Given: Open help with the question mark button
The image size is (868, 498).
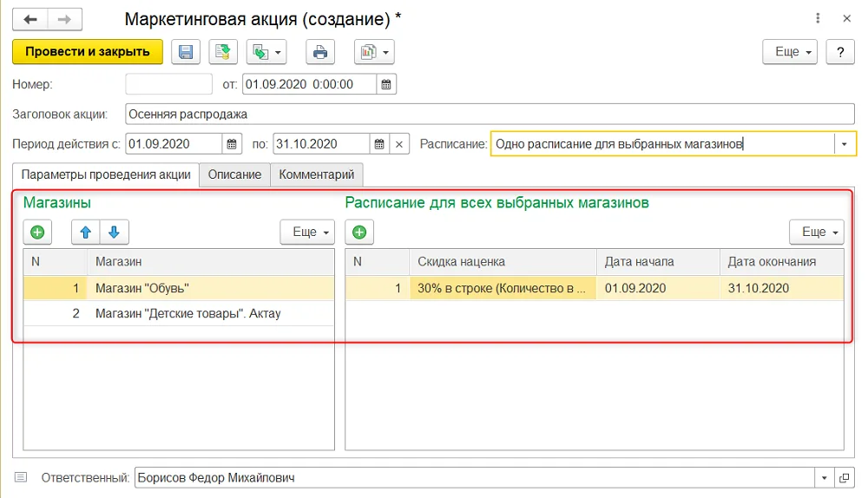Looking at the screenshot, I should click(840, 52).
